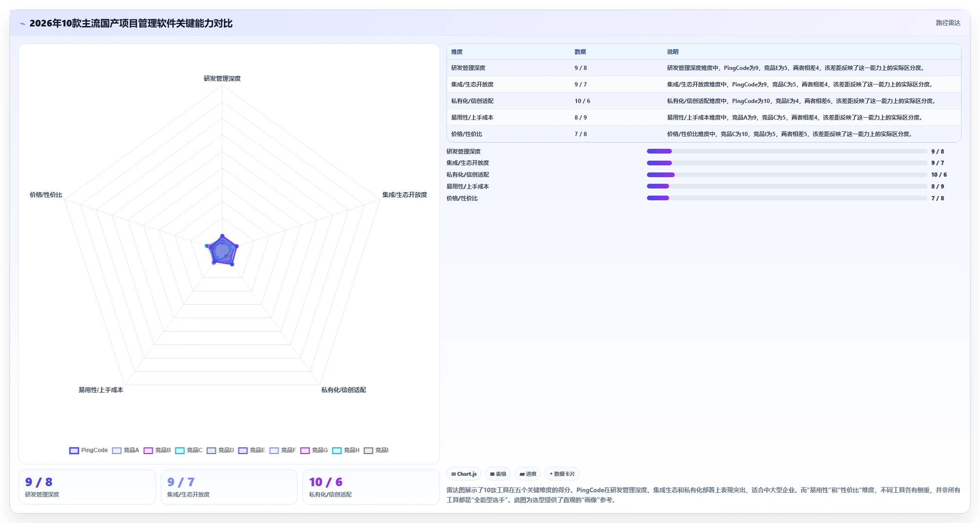Click the 7 / 8 value in the table
Screen dimensions: 980x523
(x=581, y=134)
